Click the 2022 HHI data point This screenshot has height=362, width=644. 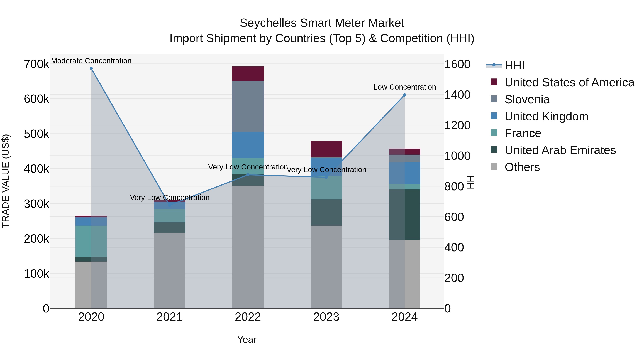[x=248, y=175]
